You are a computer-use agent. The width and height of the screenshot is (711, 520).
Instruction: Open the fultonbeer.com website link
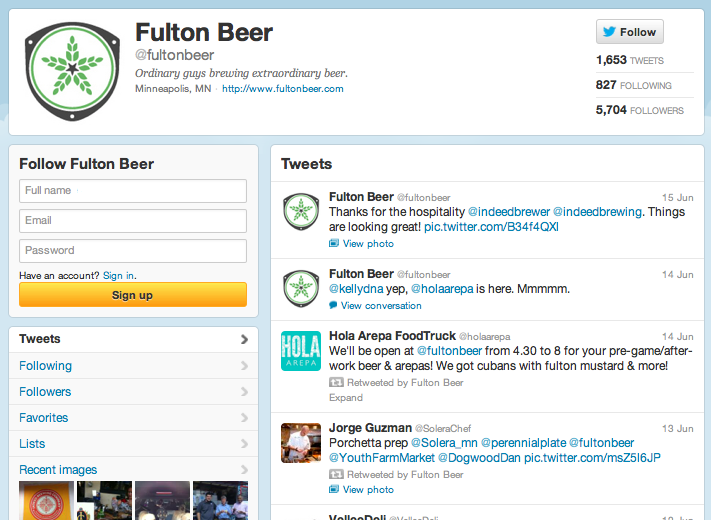point(282,89)
